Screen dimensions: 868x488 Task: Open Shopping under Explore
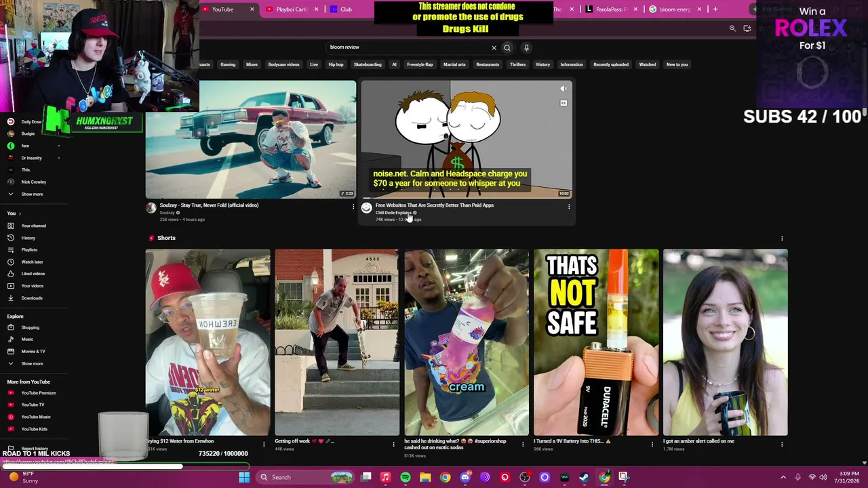pos(30,327)
